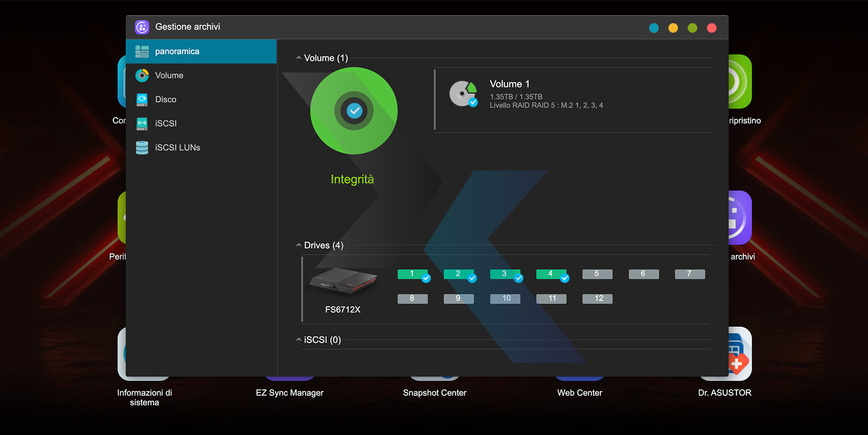Click the blue window control button
This screenshot has height=435, width=868.
(654, 28)
